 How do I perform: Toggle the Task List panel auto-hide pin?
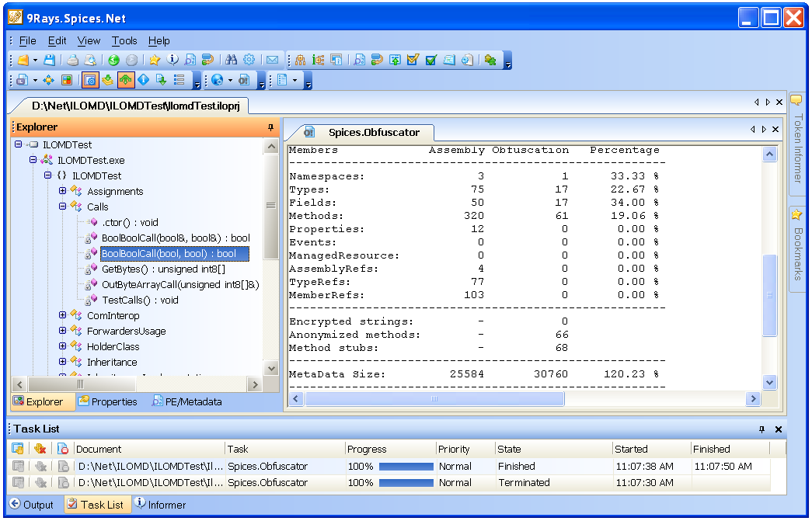(761, 429)
